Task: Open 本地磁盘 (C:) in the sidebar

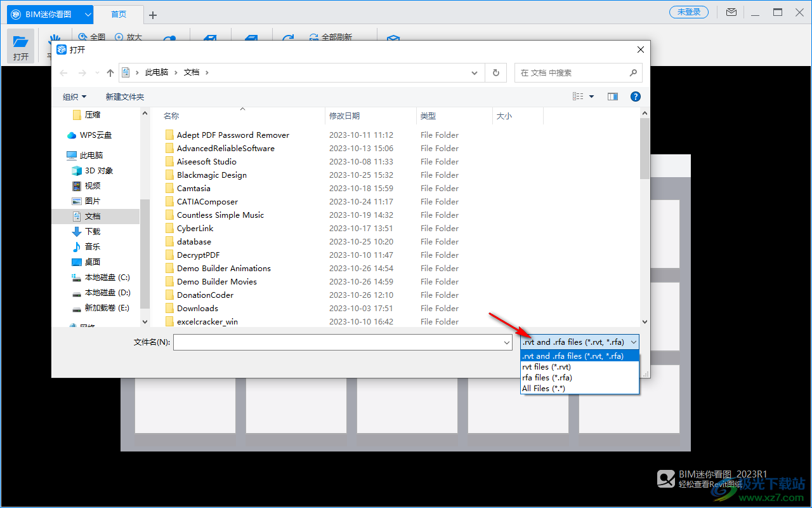Action: pyautogui.click(x=107, y=277)
